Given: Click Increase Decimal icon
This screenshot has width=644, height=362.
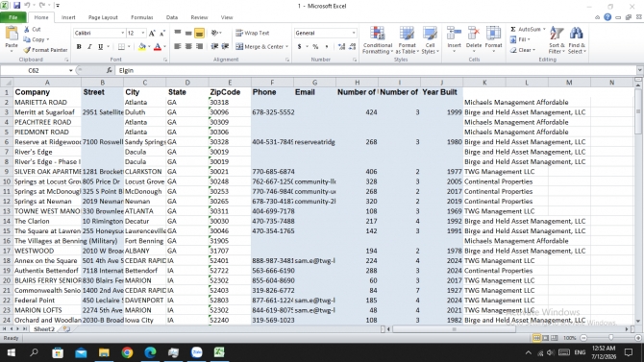Looking at the screenshot, I should pyautogui.click(x=341, y=47).
